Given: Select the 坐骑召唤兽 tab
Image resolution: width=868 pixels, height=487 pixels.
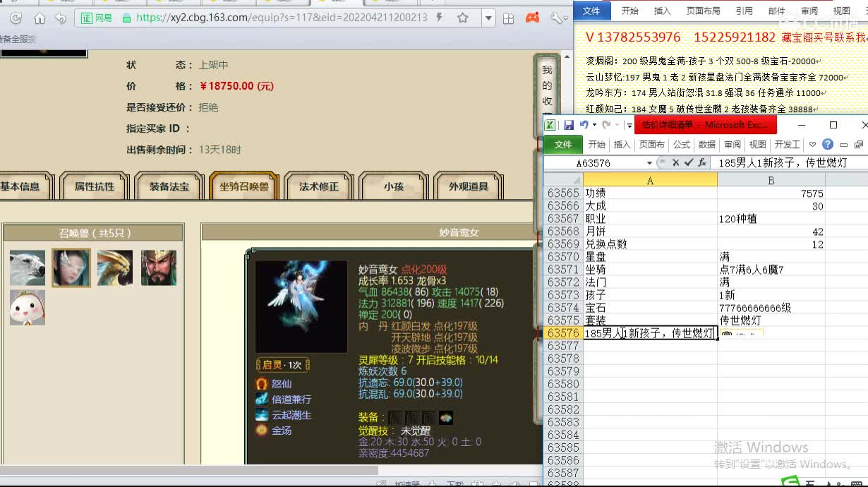Looking at the screenshot, I should (243, 186).
